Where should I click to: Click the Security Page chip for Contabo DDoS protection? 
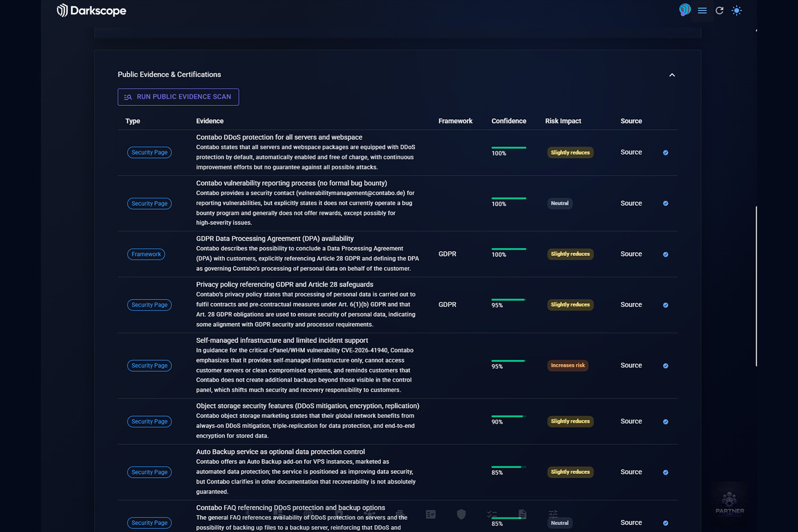coord(149,153)
